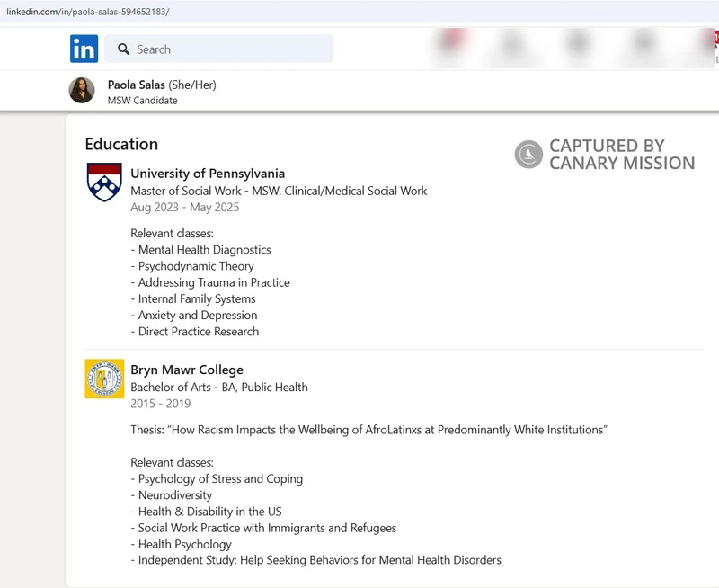Click the Thesis title about AfroLatinxs
This screenshot has height=588, width=719.
pos(369,430)
